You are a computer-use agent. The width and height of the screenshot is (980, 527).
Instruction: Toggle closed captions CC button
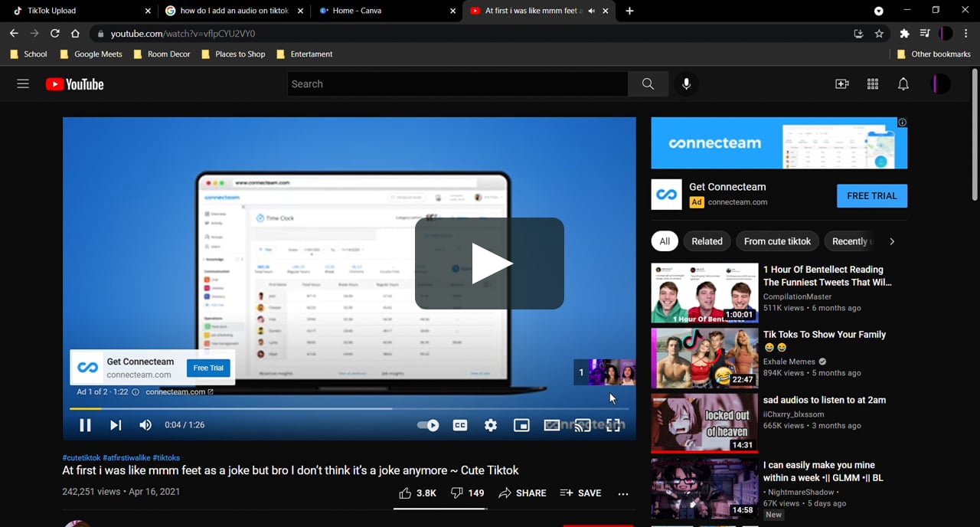(x=460, y=425)
